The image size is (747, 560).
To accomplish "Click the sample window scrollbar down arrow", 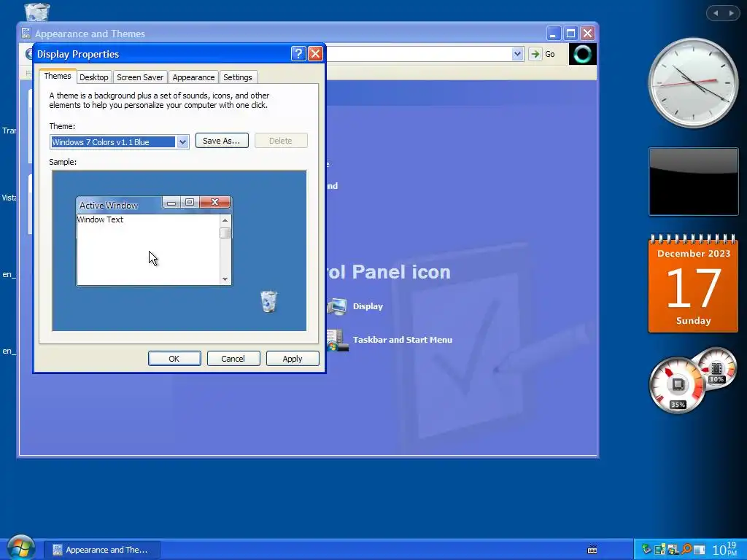I will [x=225, y=279].
